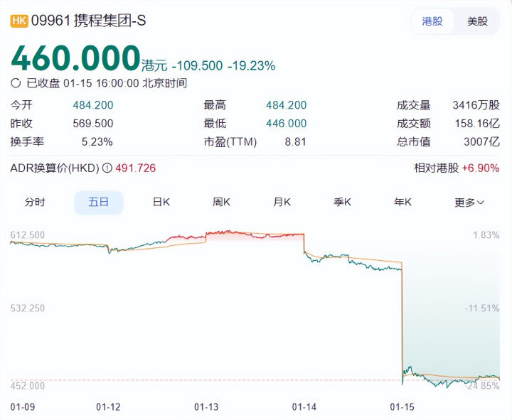This screenshot has height=420, width=512.
Task: Open the 周K chart tab
Action: pyautogui.click(x=222, y=203)
